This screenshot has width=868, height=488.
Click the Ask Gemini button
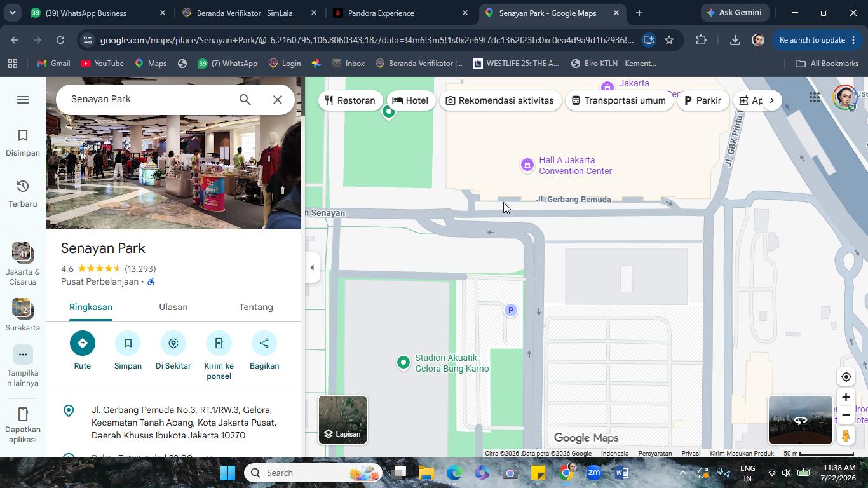coord(735,13)
